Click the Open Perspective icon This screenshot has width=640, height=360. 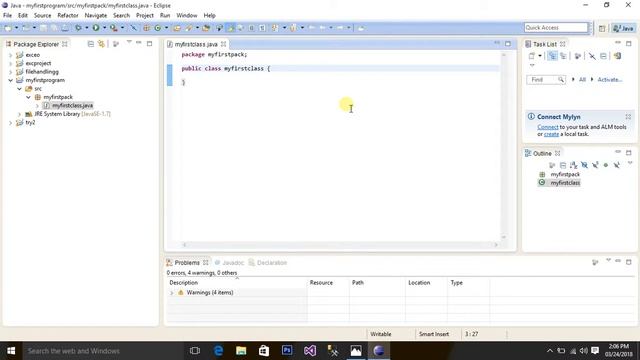[x=602, y=28]
